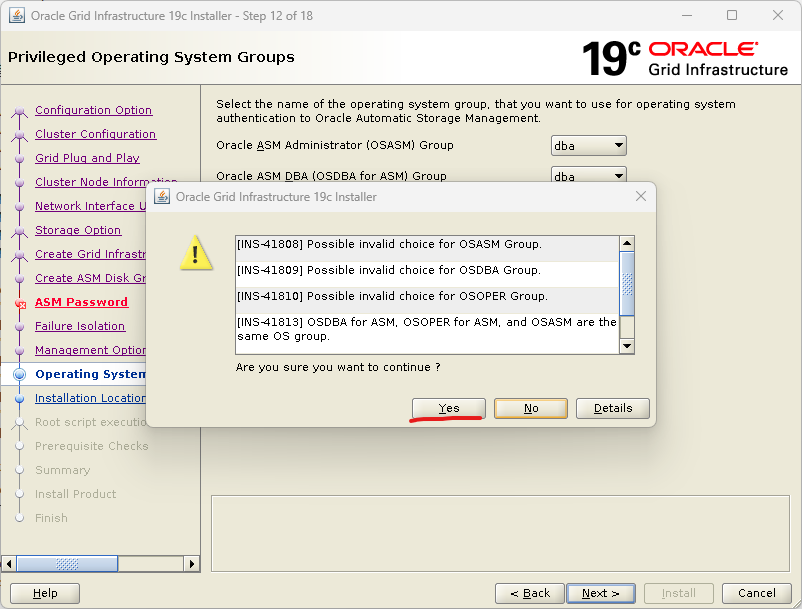
Task: Open Create Grid Infrastructure step link
Action: (91, 254)
